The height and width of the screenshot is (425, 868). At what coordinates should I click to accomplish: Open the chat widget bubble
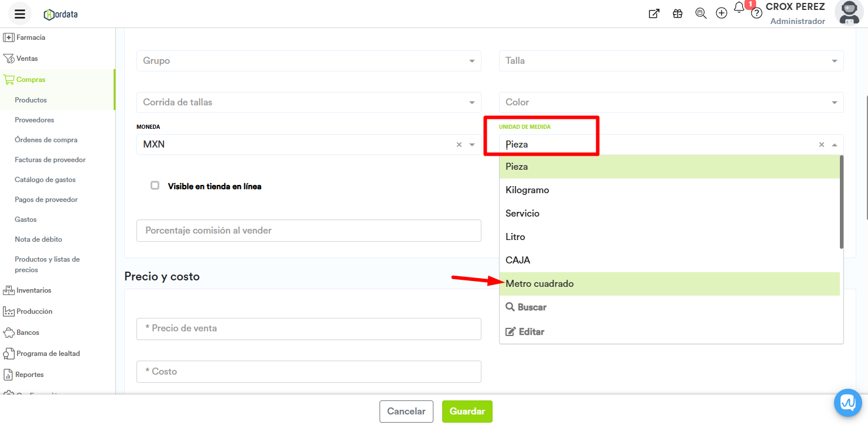click(x=848, y=403)
